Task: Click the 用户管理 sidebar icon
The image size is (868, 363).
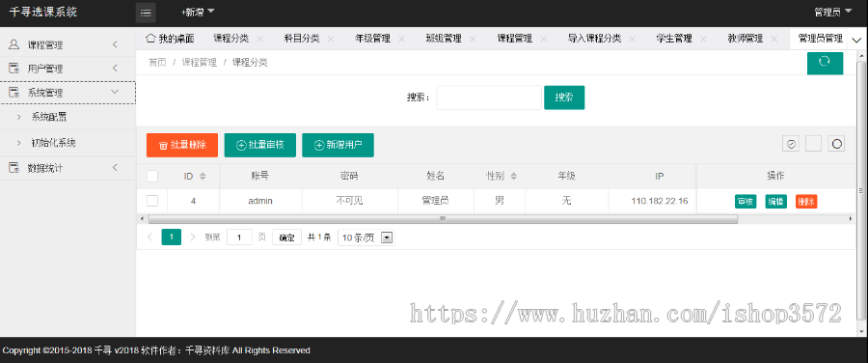Action: pyautogui.click(x=14, y=69)
